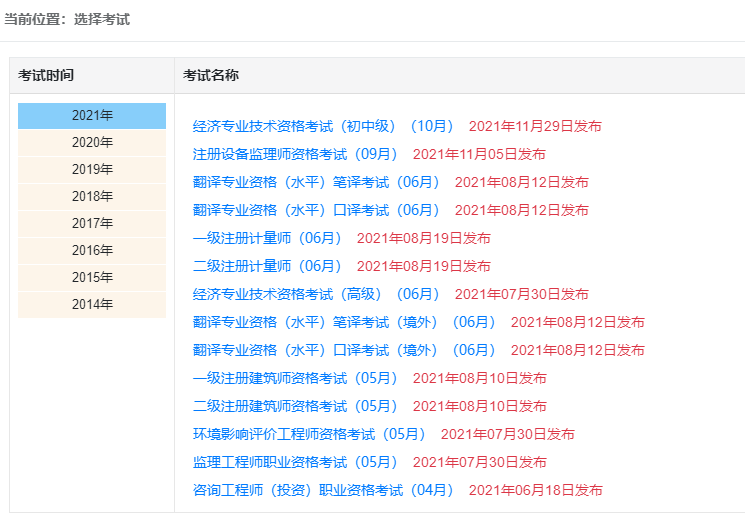Select the 2021年 exam year tab

(92, 115)
